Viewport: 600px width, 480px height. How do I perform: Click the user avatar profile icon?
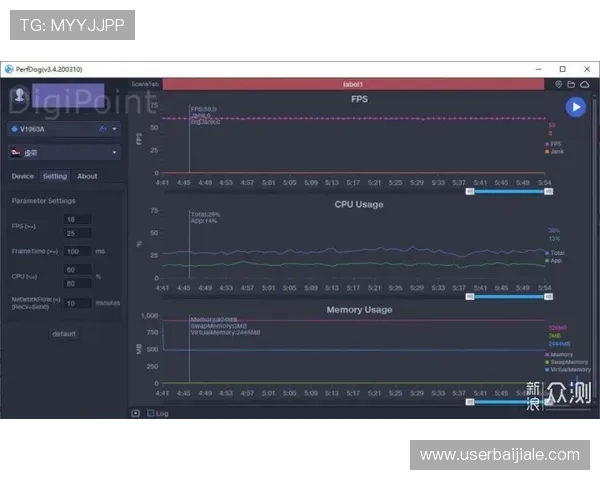(x=19, y=97)
